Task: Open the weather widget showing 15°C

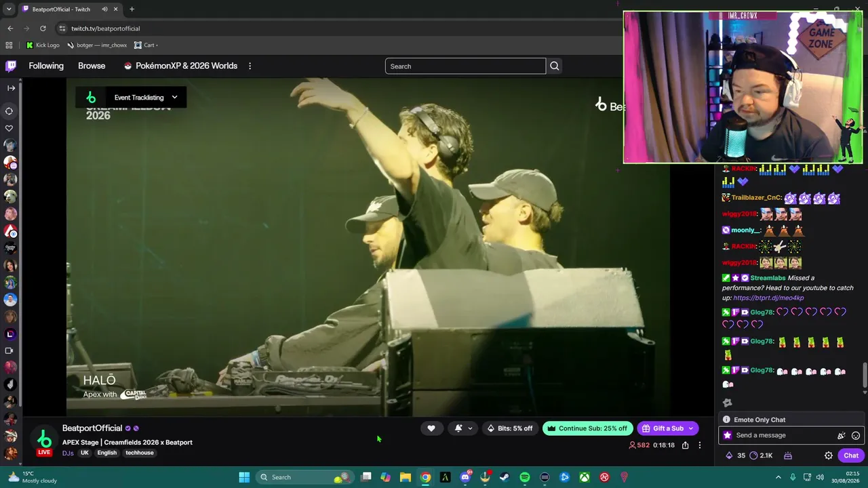Action: [x=33, y=477]
